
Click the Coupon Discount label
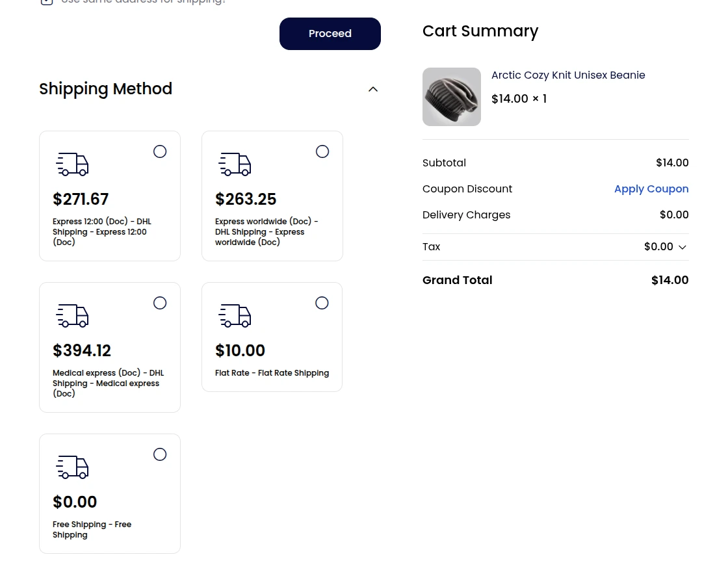click(x=467, y=189)
